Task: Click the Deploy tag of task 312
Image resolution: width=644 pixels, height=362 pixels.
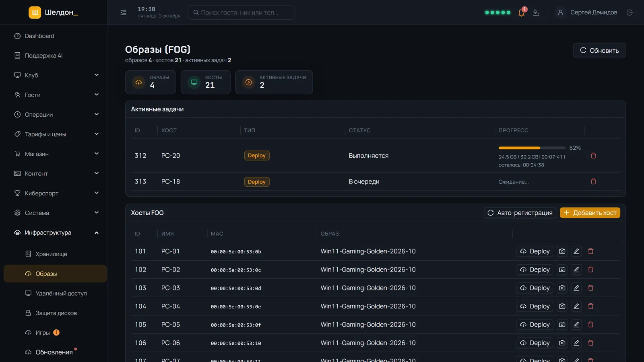Action: point(257,156)
